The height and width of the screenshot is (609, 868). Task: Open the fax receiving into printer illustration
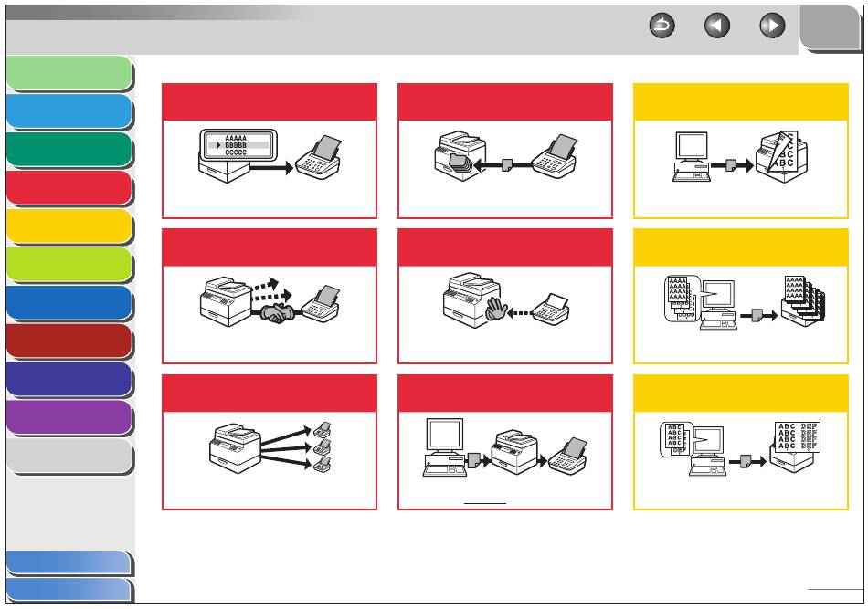coord(505,157)
